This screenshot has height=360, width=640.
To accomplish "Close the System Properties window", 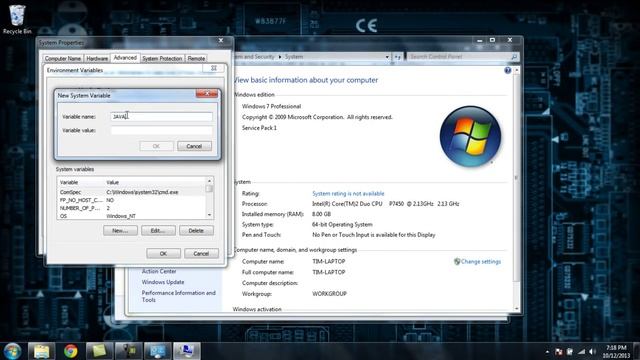I will coord(221,40).
